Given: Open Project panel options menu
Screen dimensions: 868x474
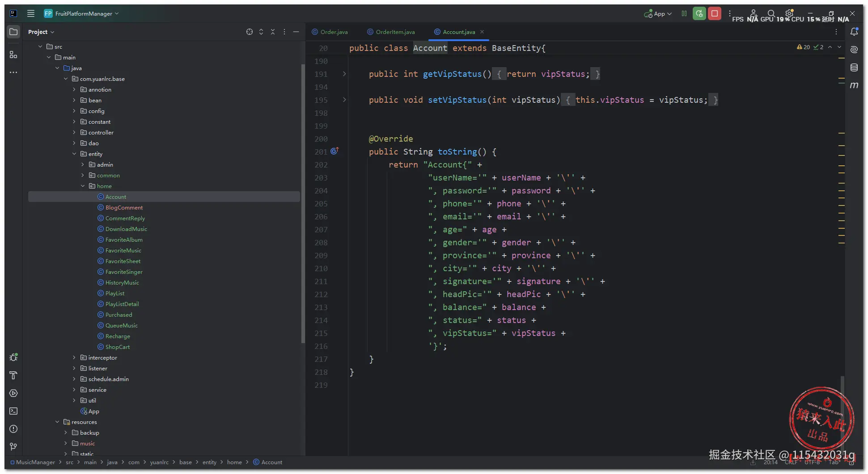Looking at the screenshot, I should coord(284,32).
